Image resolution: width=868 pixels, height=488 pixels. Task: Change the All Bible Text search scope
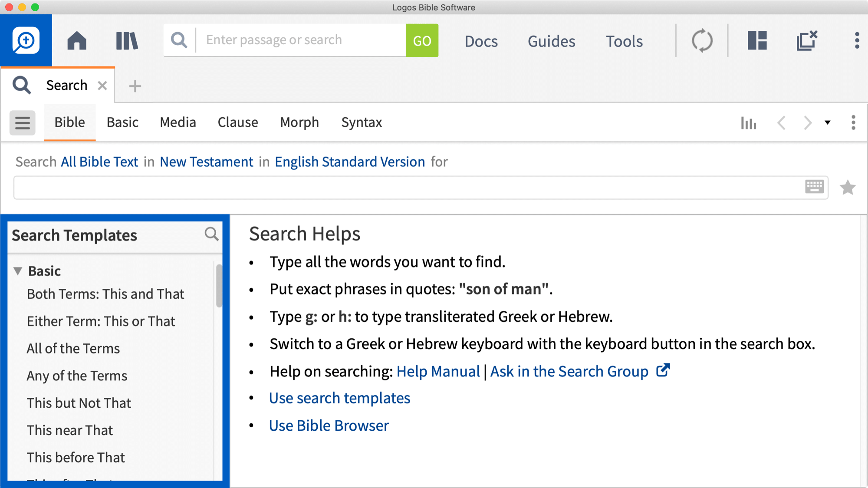point(99,162)
